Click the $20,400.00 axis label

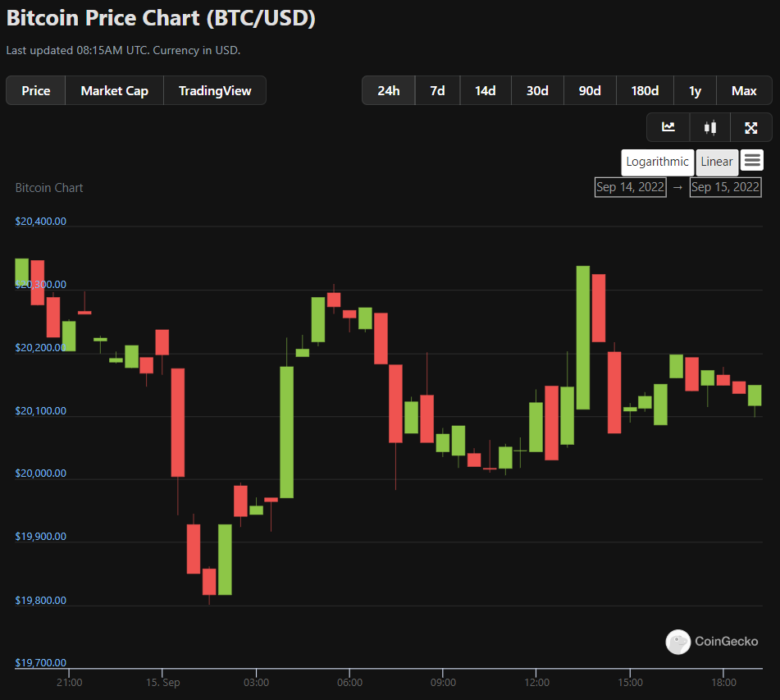point(40,221)
